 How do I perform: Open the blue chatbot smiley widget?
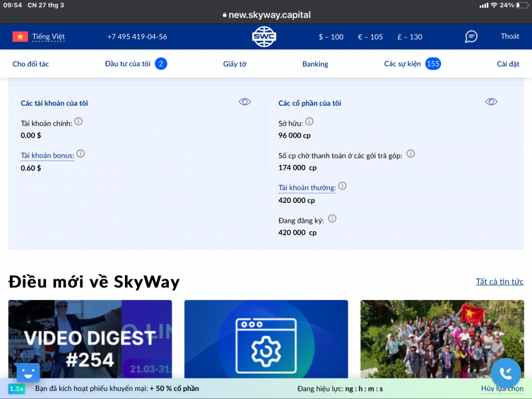[28, 372]
